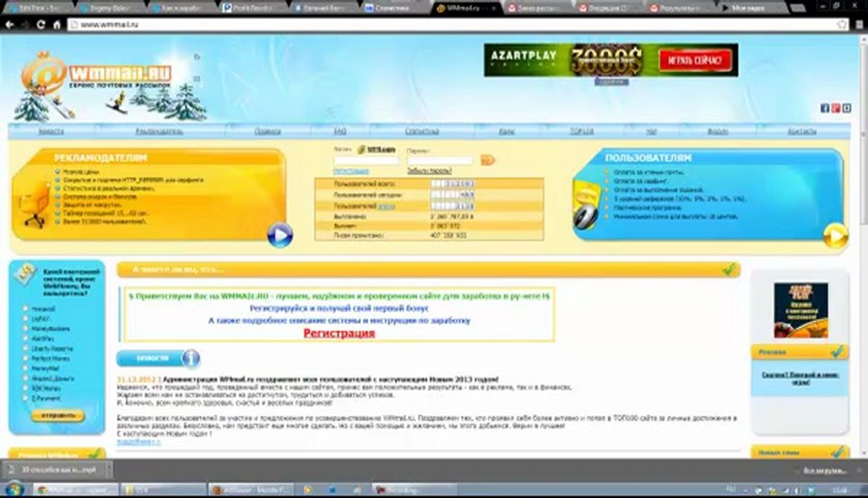
Task: Open the Рекламодатель nav menu item
Action: coord(159,131)
